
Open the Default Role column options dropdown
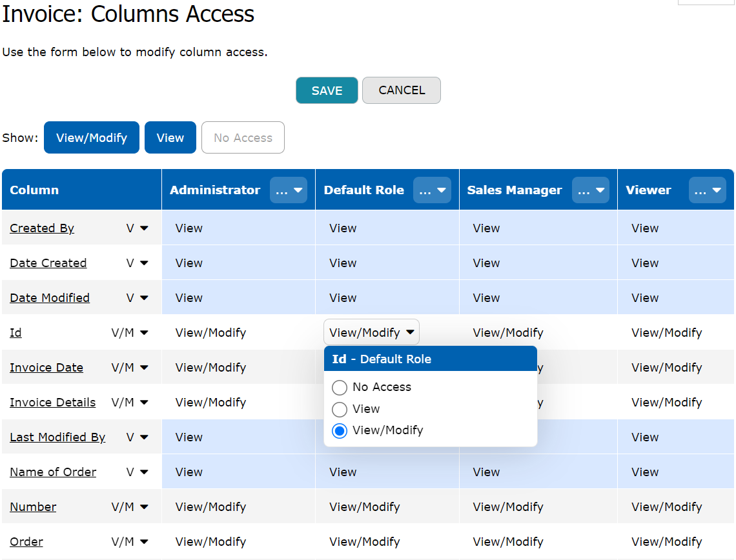point(432,190)
